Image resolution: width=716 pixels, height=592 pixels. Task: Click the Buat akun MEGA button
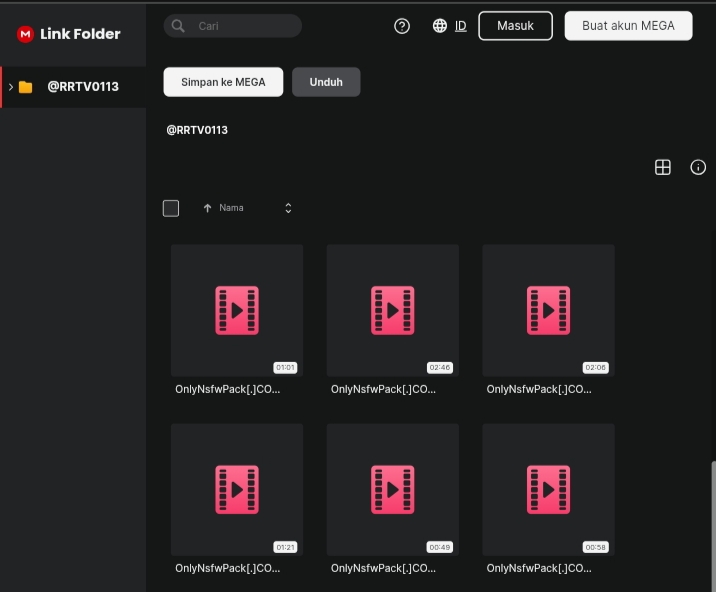[x=628, y=26]
